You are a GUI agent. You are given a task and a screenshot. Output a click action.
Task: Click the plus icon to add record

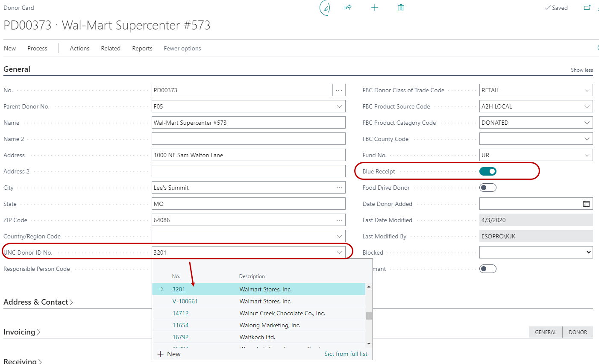374,8
